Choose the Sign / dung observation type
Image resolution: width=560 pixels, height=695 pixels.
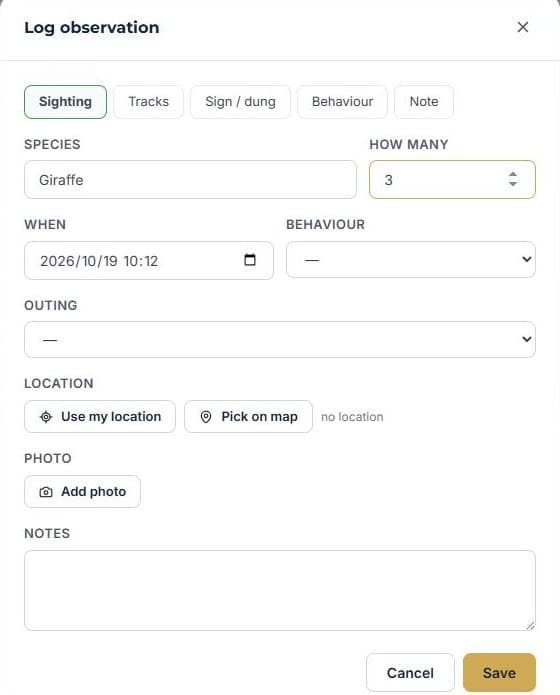240,102
